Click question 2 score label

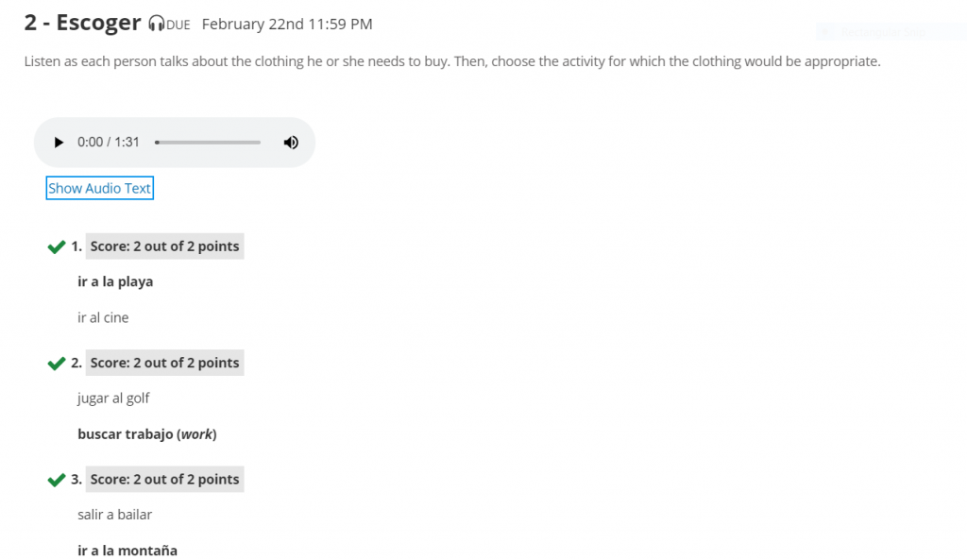tap(164, 363)
